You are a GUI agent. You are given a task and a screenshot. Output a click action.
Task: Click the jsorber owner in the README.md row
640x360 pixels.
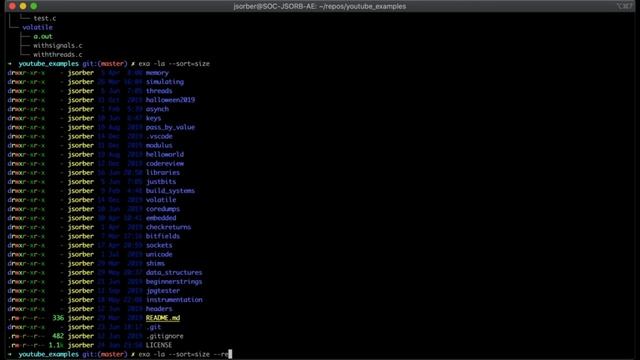(x=81, y=318)
